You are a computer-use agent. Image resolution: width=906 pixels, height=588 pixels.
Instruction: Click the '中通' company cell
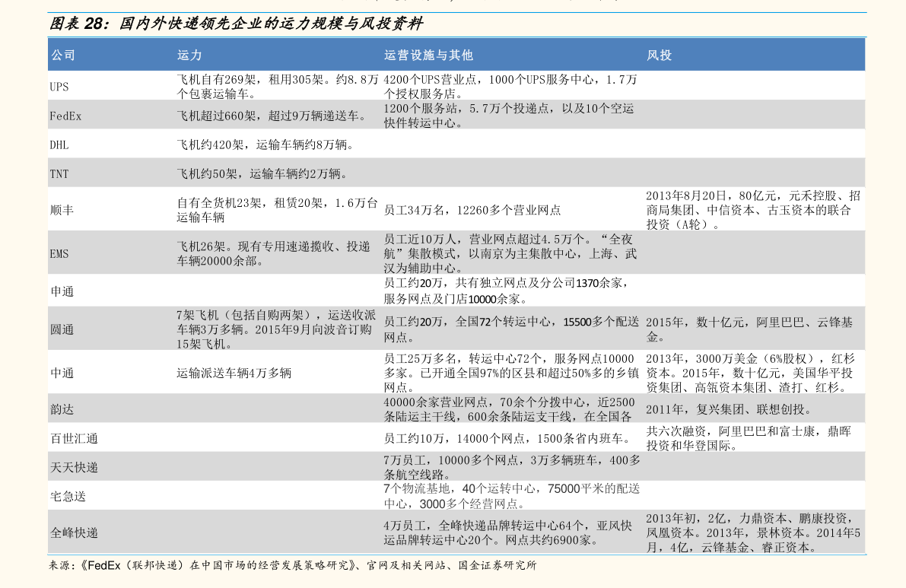click(62, 373)
